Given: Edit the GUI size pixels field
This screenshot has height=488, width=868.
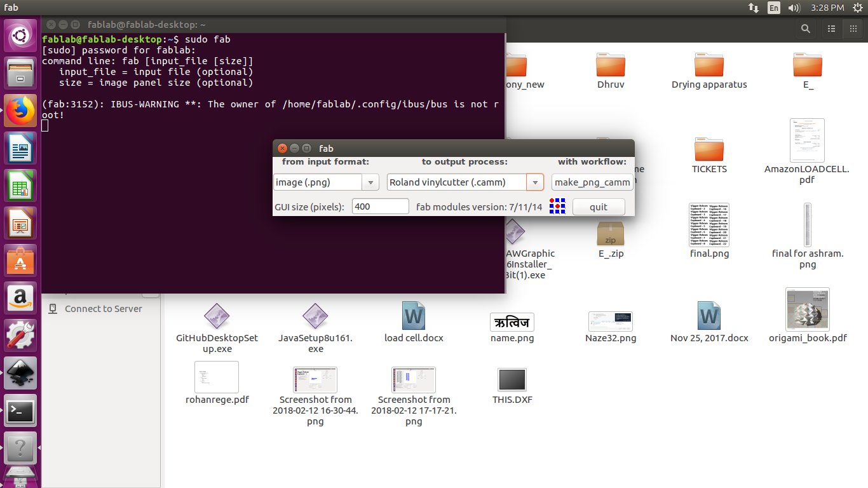Looking at the screenshot, I should click(380, 206).
